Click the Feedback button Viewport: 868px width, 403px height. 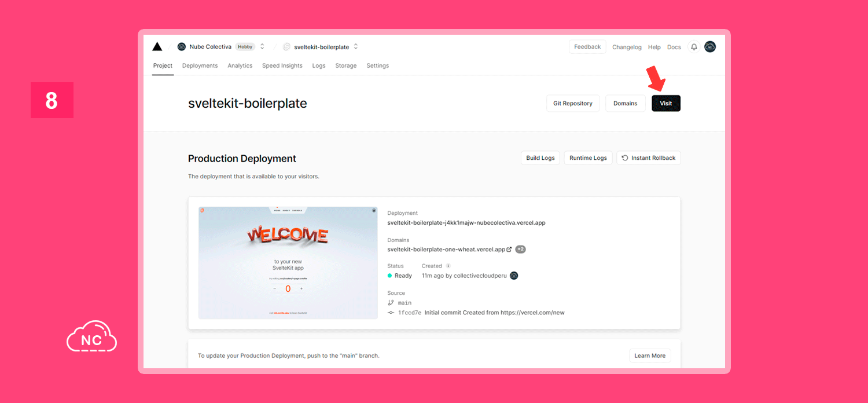coord(587,47)
